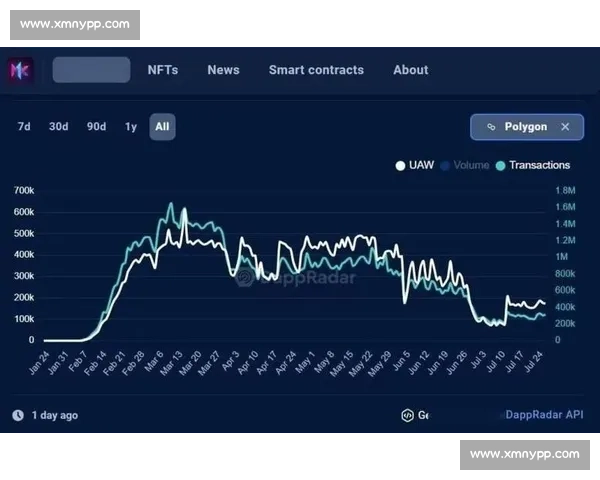Viewport: 600px width, 480px height.
Task: Click the site logo icon in header
Action: coord(21,70)
